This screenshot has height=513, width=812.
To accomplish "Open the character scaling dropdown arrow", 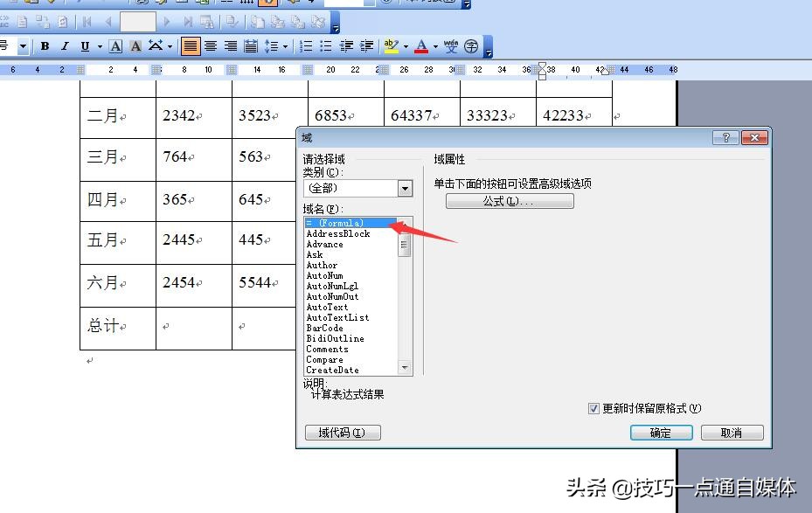I will point(170,46).
